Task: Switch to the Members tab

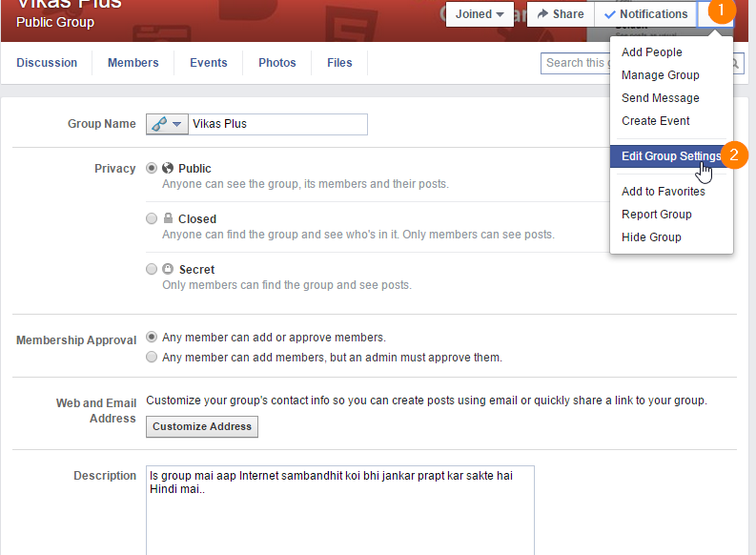Action: (133, 63)
